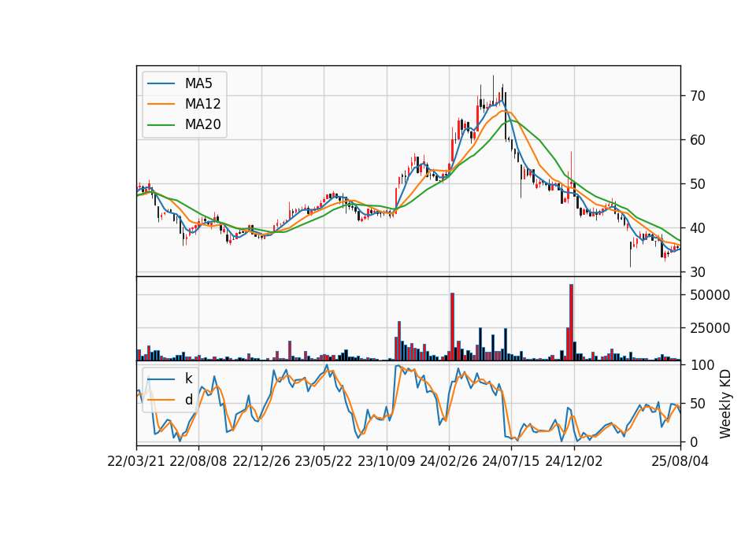
Task: Click the MA20 legend label
Action: [202, 124]
